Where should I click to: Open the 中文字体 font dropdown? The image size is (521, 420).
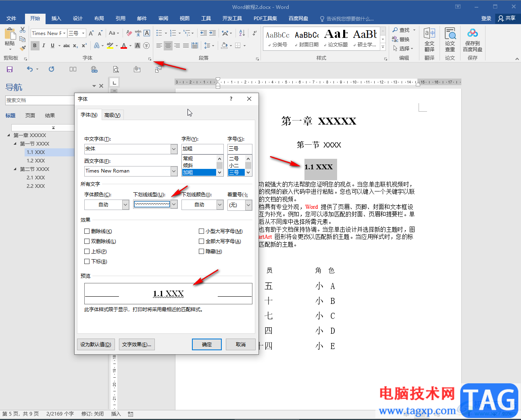(174, 149)
